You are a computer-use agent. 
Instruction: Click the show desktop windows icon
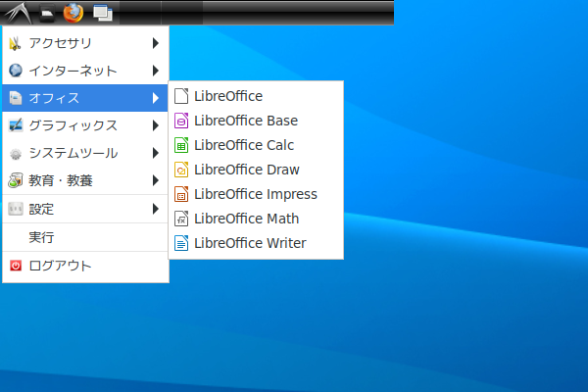coord(103,13)
